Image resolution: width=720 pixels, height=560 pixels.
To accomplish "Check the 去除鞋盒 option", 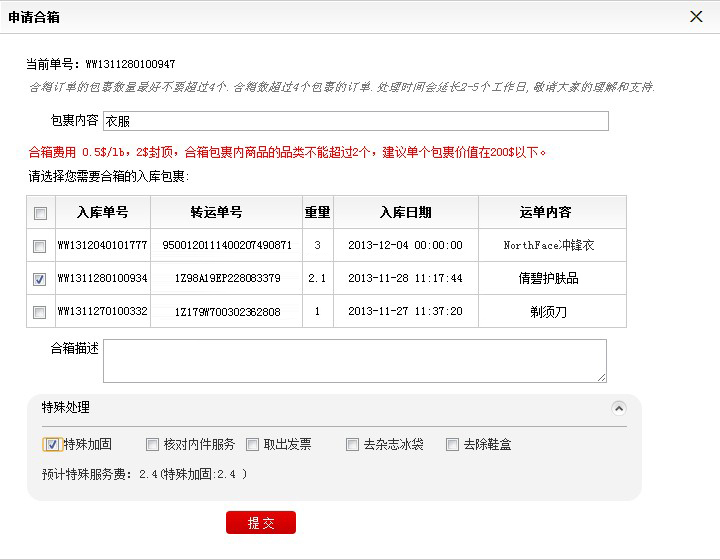I will 452,445.
